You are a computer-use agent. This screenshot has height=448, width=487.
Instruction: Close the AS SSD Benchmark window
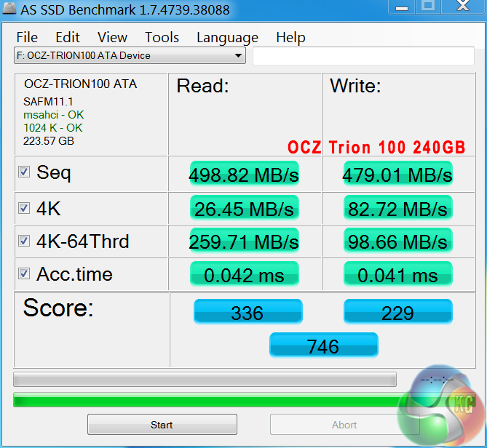pos(463,7)
